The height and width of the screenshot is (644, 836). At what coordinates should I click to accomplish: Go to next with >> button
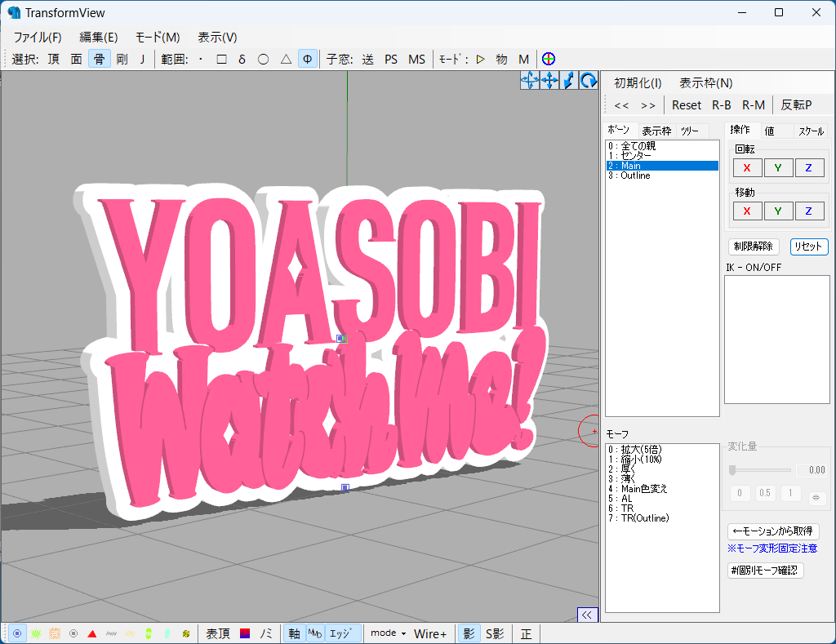tap(648, 105)
